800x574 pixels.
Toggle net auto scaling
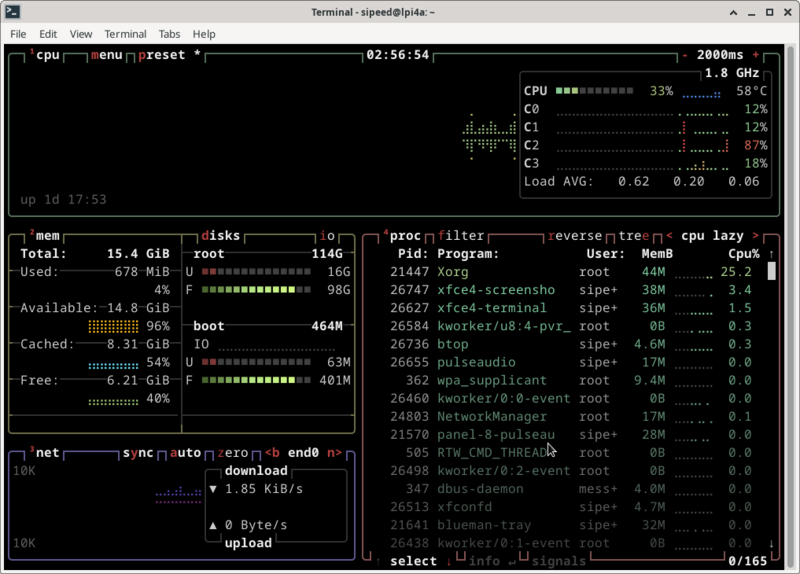tap(185, 453)
